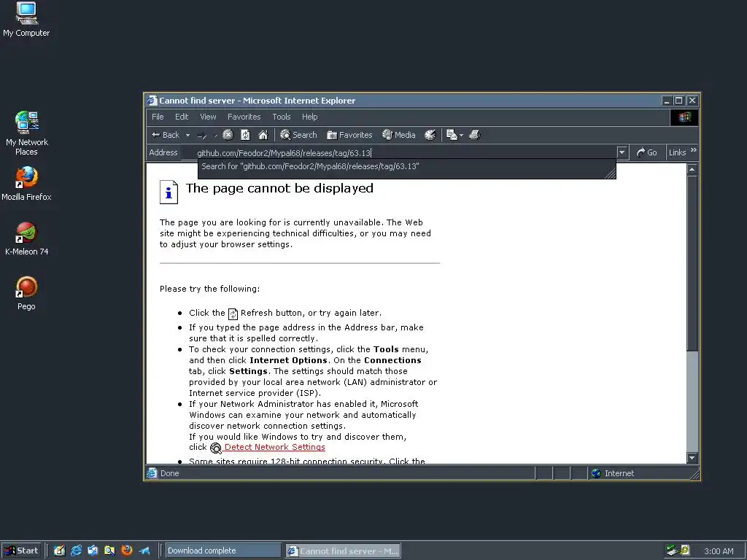This screenshot has height=560, width=747.
Task: Open the Start menu
Action: [21, 551]
